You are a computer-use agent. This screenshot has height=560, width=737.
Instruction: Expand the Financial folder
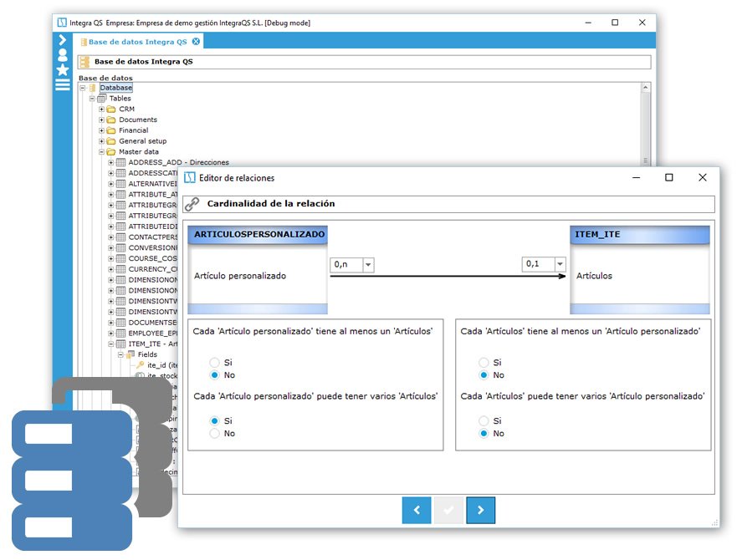tap(101, 130)
